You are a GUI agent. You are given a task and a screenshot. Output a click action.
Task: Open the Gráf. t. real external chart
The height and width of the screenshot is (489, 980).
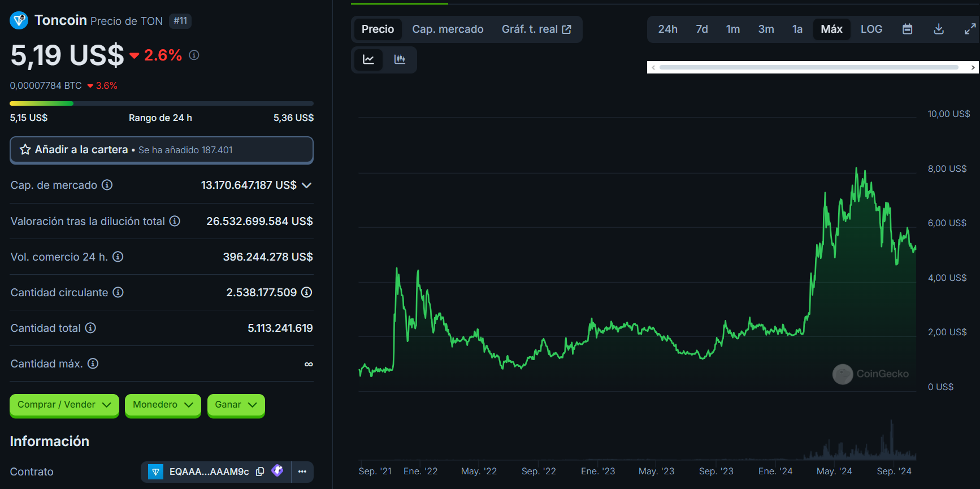(536, 29)
